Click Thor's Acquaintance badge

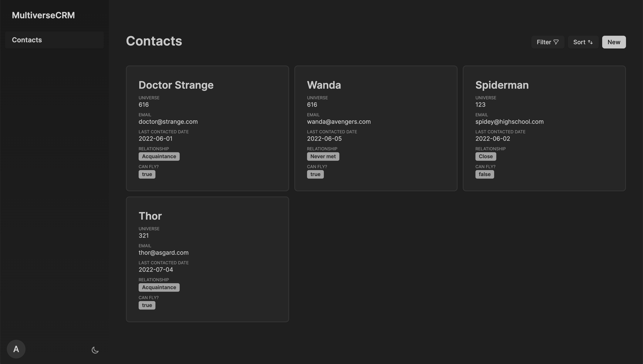159,287
